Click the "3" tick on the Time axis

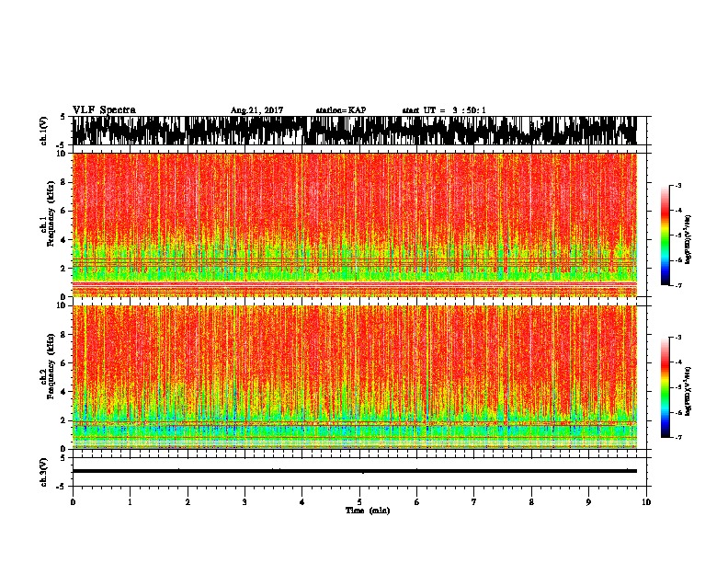[x=245, y=502]
